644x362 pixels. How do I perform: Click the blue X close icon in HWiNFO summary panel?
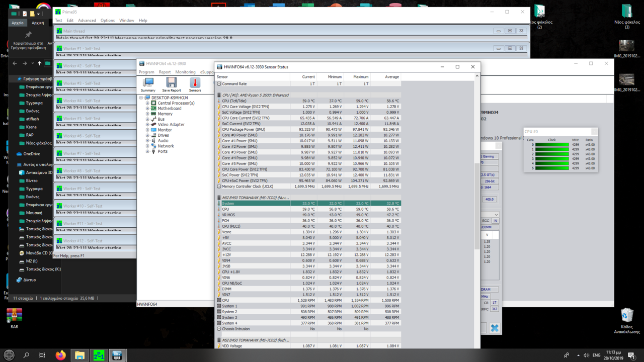coord(494,328)
